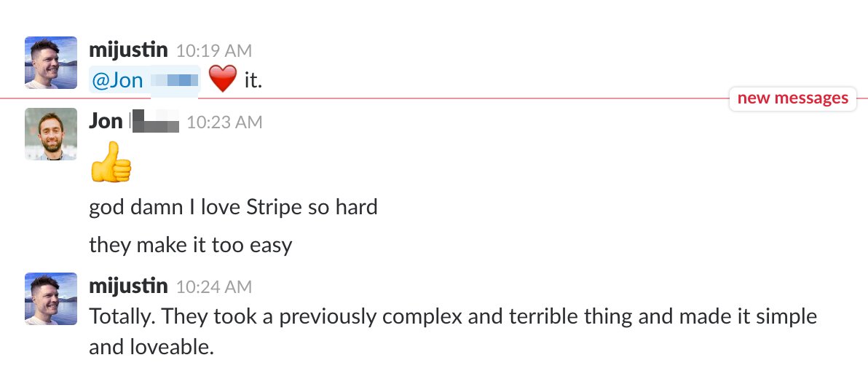The image size is (868, 379).
Task: Open the 10:19 AM timestamp link
Action: (x=214, y=51)
